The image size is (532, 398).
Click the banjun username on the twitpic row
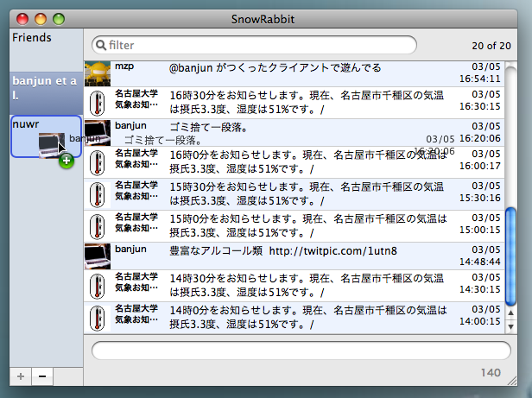[130, 249]
